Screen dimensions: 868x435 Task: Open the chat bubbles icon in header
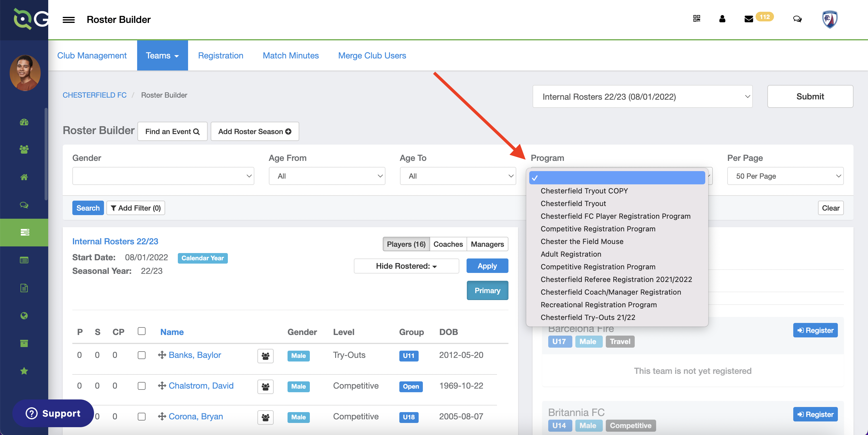tap(797, 19)
